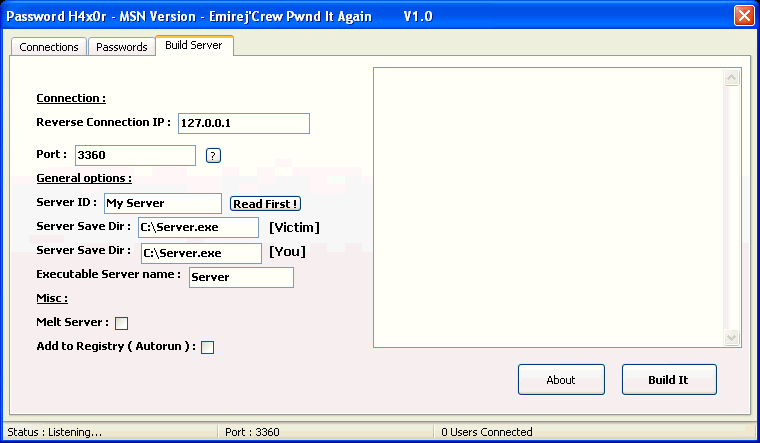
Task: Open the Passwords tab
Action: click(122, 47)
